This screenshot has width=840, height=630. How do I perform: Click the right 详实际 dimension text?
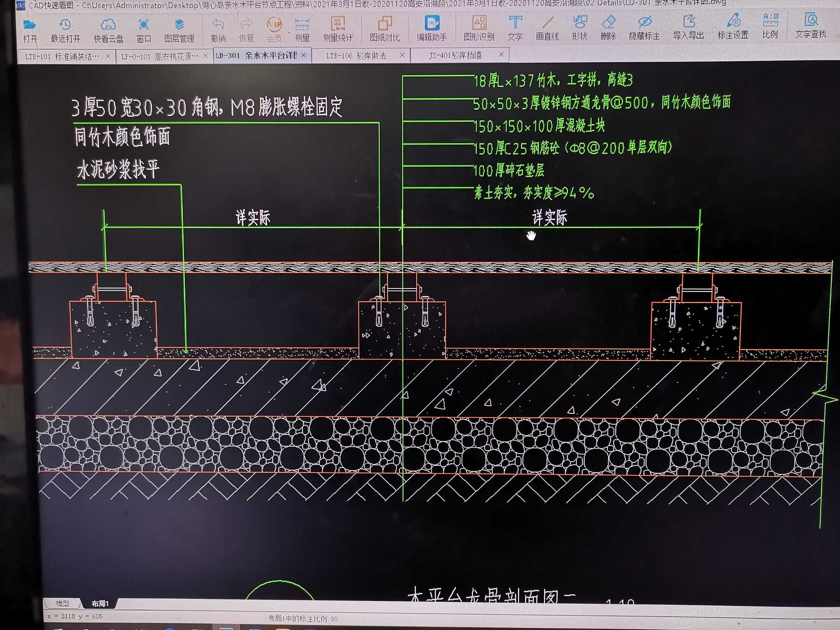pos(550,218)
